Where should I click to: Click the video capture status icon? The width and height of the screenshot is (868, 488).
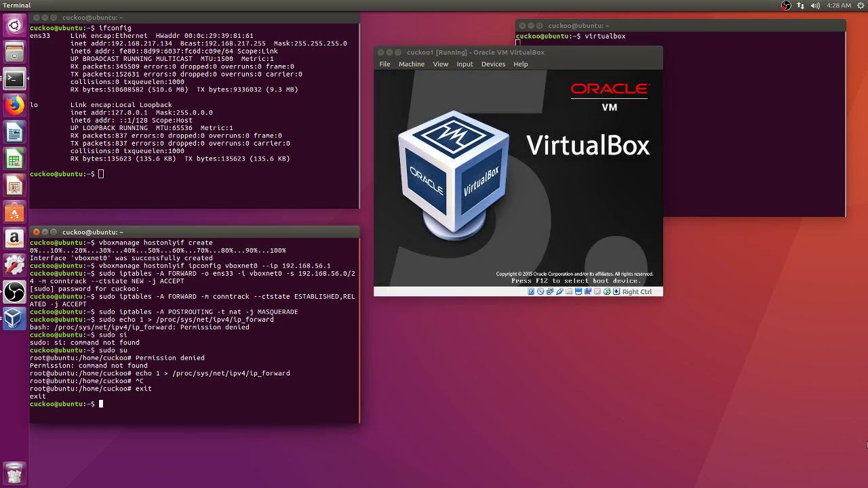(x=588, y=291)
